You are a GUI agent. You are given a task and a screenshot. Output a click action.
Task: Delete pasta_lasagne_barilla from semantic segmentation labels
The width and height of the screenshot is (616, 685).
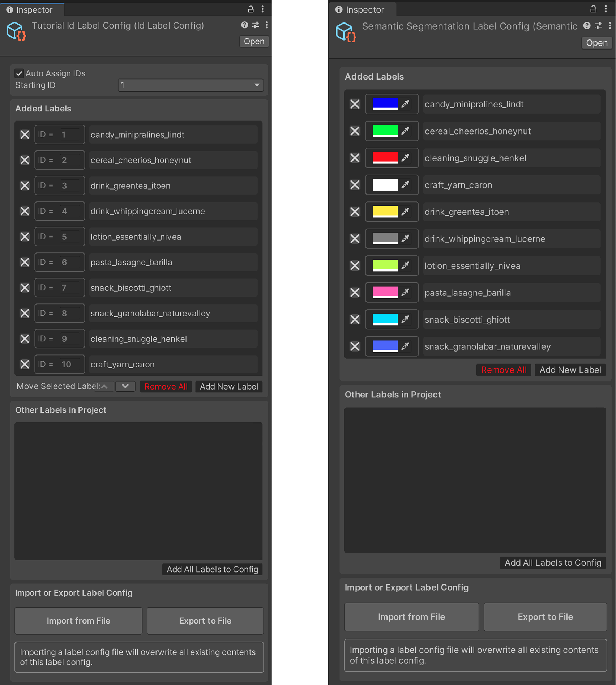point(355,292)
